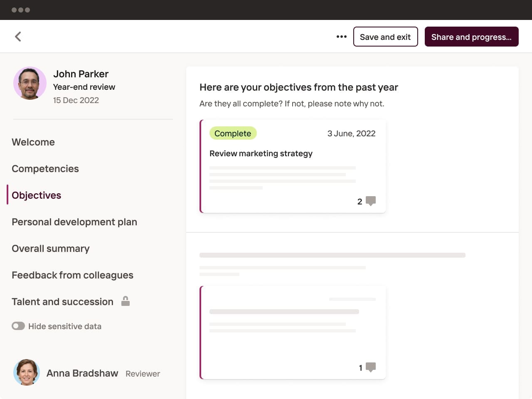532x399 pixels.
Task: Click the Save and exit button
Action: 385,37
